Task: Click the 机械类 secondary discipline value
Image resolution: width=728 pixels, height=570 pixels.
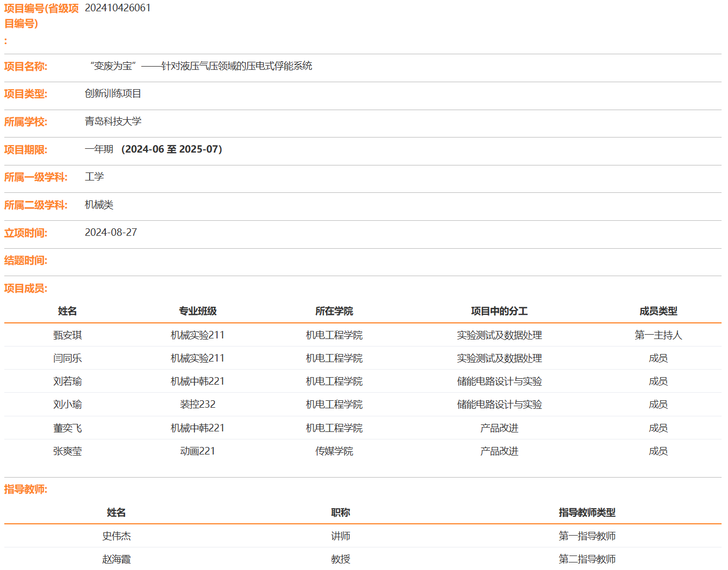Action: pos(99,205)
